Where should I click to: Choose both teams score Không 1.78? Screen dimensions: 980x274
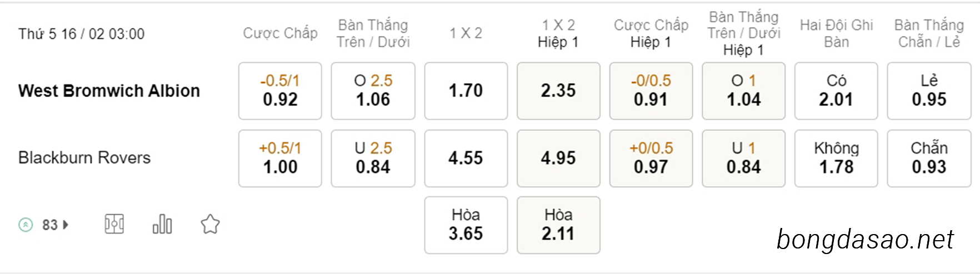(x=836, y=158)
